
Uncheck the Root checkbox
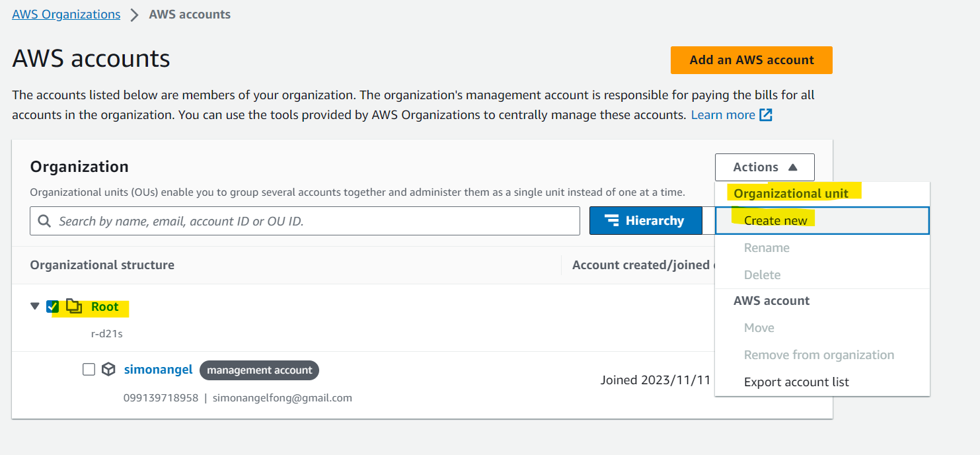(x=53, y=306)
